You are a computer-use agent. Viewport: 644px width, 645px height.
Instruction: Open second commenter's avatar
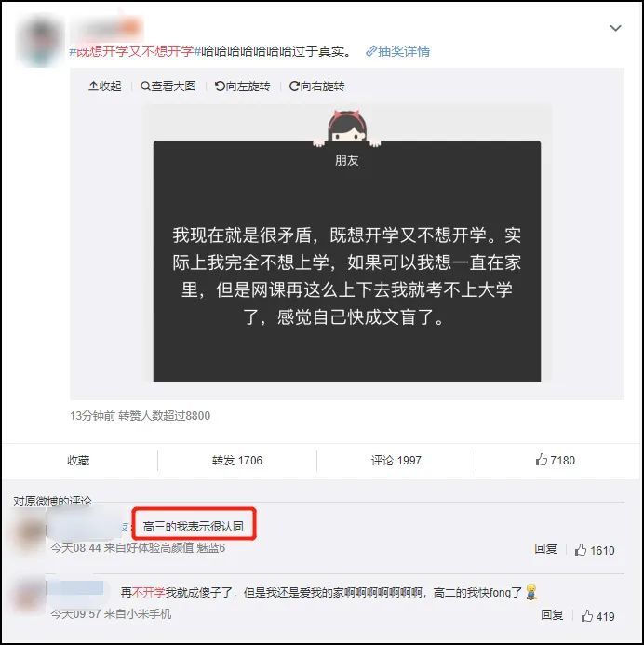pos(30,597)
